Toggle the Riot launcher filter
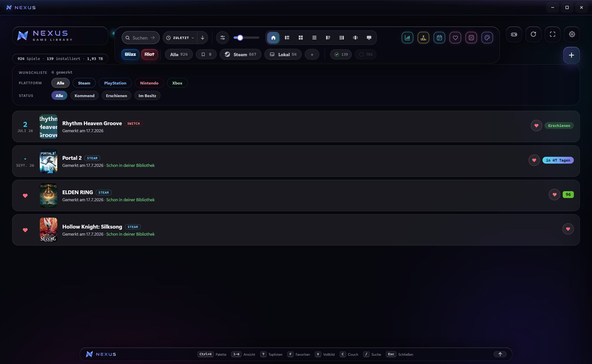592x364 pixels. pyautogui.click(x=149, y=54)
